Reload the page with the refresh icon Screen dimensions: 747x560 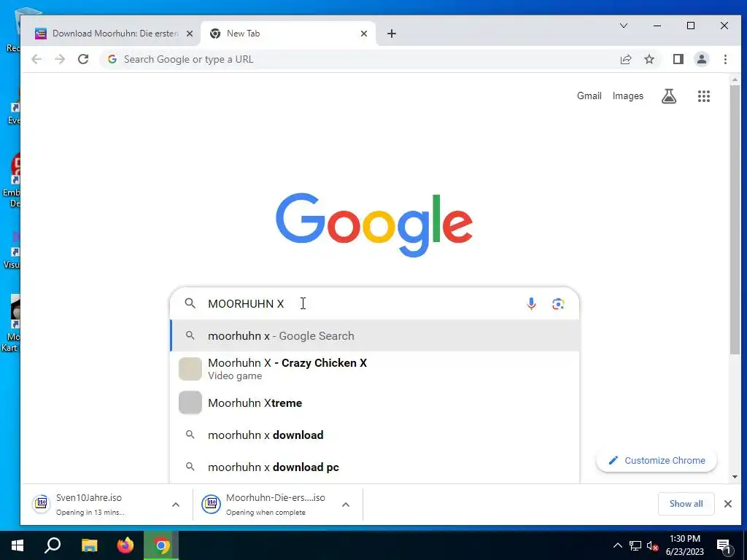click(x=83, y=59)
